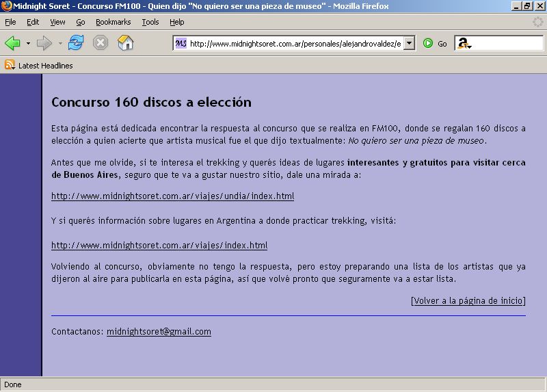547x392 pixels.
Task: Restore down the Firefox window
Action: 527,6
